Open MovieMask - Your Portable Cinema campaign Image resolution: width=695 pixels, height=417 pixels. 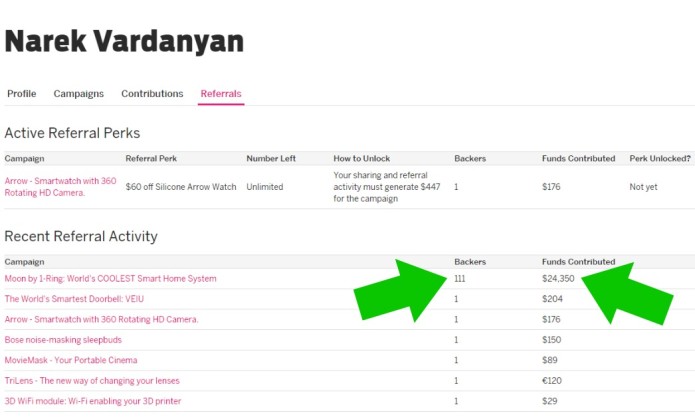[71, 360]
